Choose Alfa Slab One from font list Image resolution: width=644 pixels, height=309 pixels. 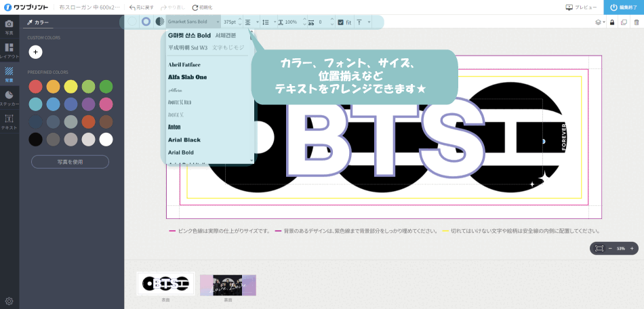tap(188, 77)
